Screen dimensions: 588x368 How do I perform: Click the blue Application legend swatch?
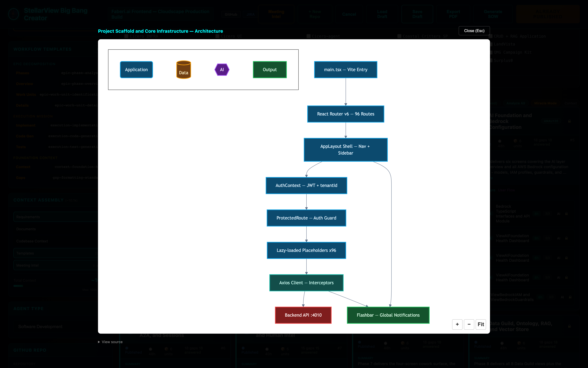point(136,70)
